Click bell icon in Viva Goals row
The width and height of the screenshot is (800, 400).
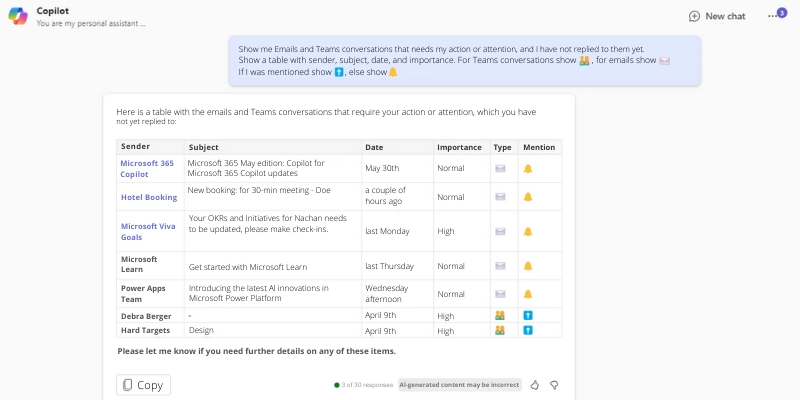click(528, 232)
